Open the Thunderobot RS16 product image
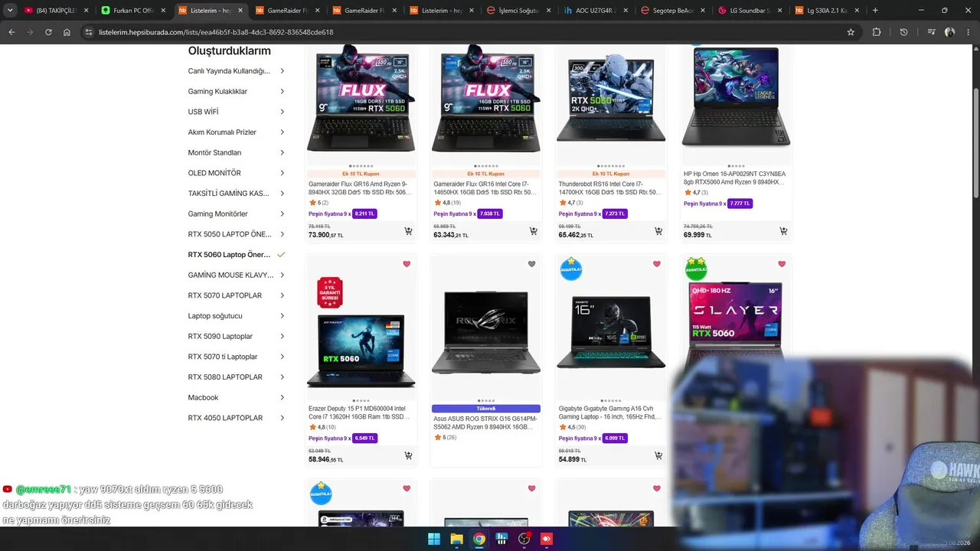 (x=611, y=99)
